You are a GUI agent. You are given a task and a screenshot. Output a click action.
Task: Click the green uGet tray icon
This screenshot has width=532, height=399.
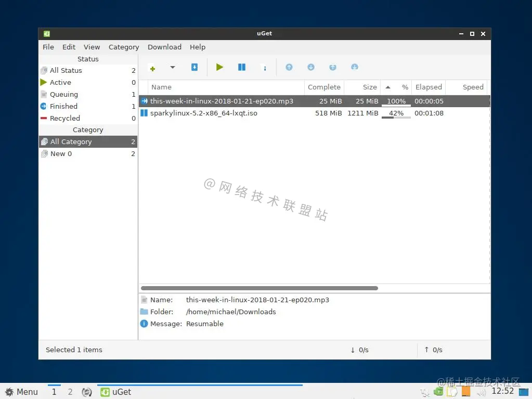click(x=438, y=392)
